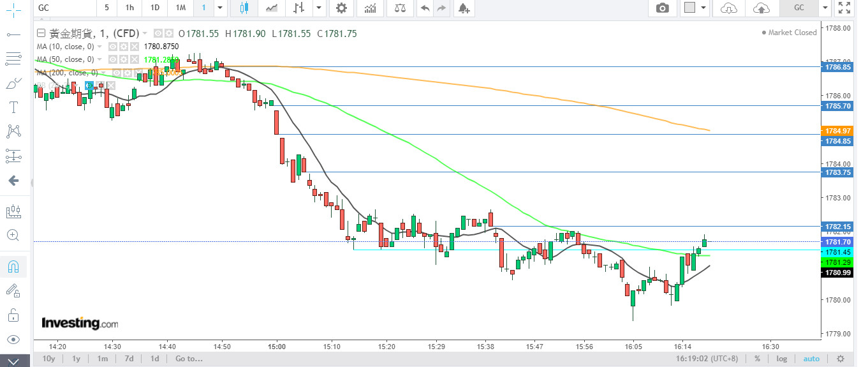This screenshot has height=367, width=868.
Task: Collapse the indicator legend next to 黃金期貨
Action: [41, 34]
